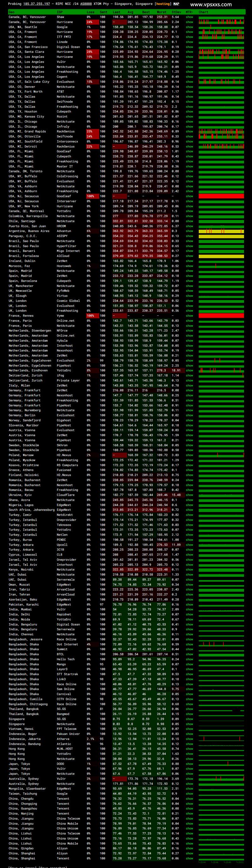Viewport: 252px width, 868px height.
Task: Open the MAP link in the header
Action: pos(176,4)
